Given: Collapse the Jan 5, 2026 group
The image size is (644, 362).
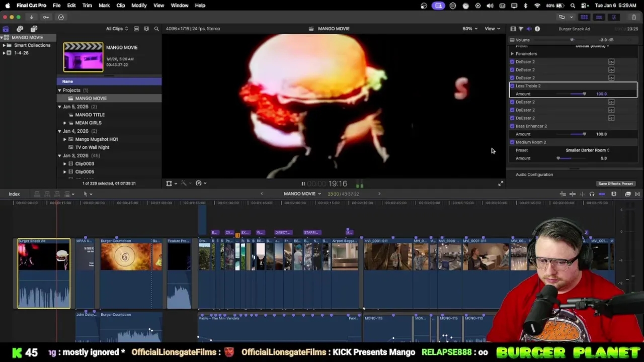Looking at the screenshot, I should point(59,107).
